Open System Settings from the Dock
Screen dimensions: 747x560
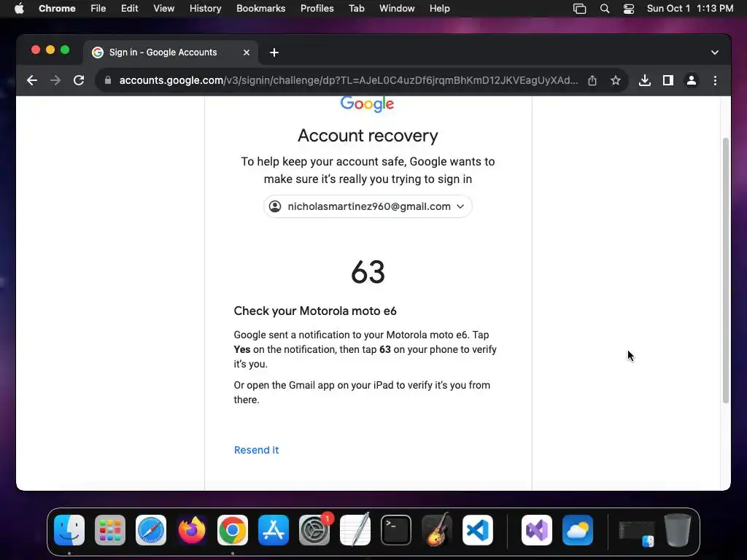314,530
